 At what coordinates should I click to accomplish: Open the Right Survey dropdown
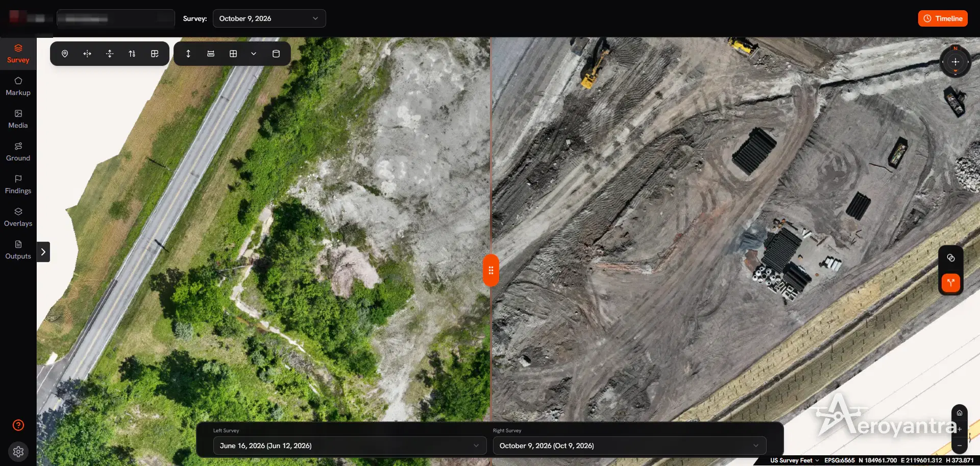coord(629,446)
